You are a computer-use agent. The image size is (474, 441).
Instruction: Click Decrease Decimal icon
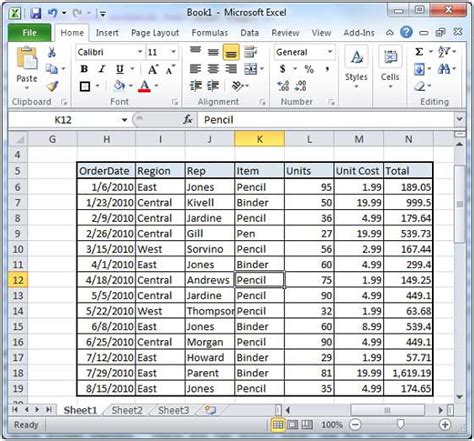click(300, 86)
